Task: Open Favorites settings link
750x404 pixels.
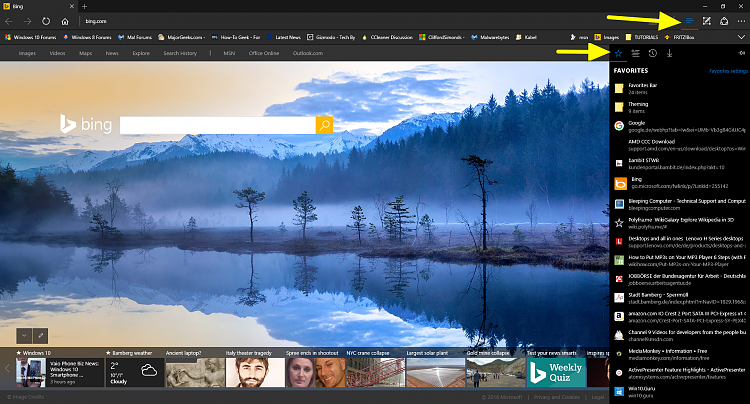Action: click(728, 71)
